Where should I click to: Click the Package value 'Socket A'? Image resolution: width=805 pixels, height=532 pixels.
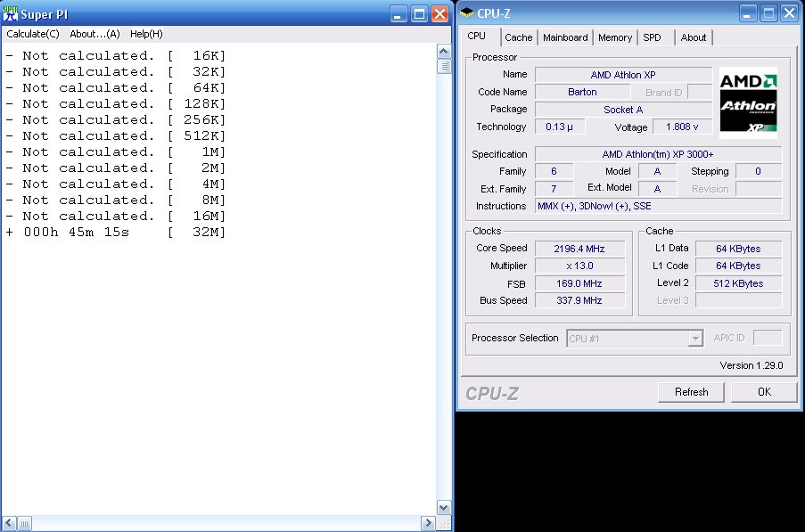(x=623, y=110)
